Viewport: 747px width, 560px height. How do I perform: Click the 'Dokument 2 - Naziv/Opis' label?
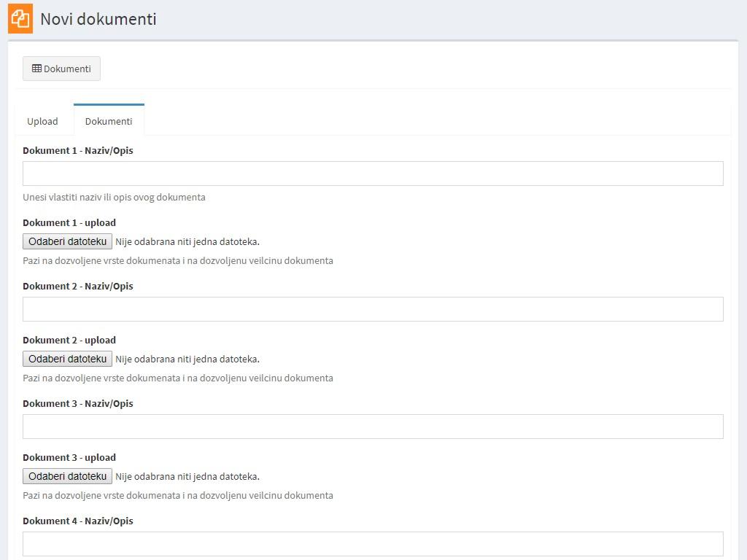click(x=78, y=286)
